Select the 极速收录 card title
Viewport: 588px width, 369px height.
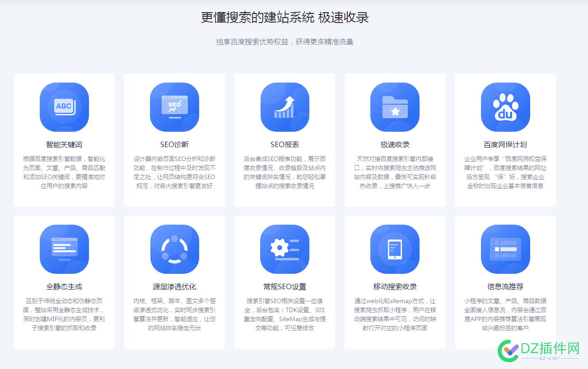pyautogui.click(x=395, y=145)
